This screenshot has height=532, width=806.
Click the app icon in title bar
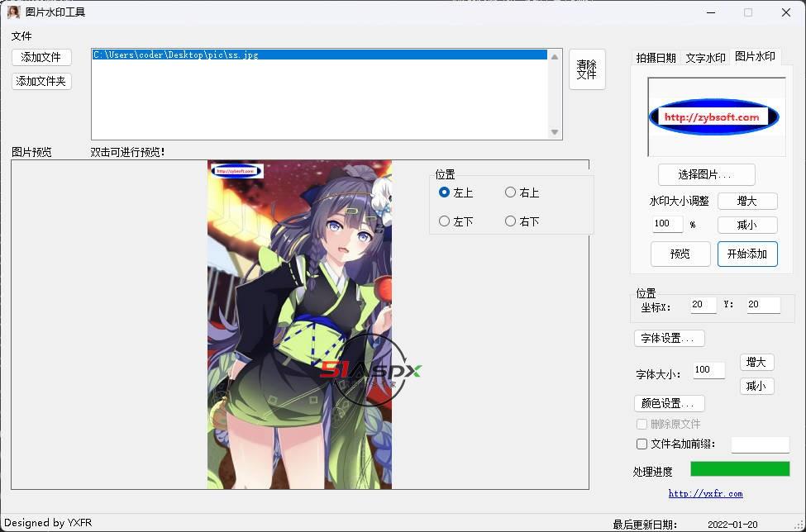coord(13,12)
